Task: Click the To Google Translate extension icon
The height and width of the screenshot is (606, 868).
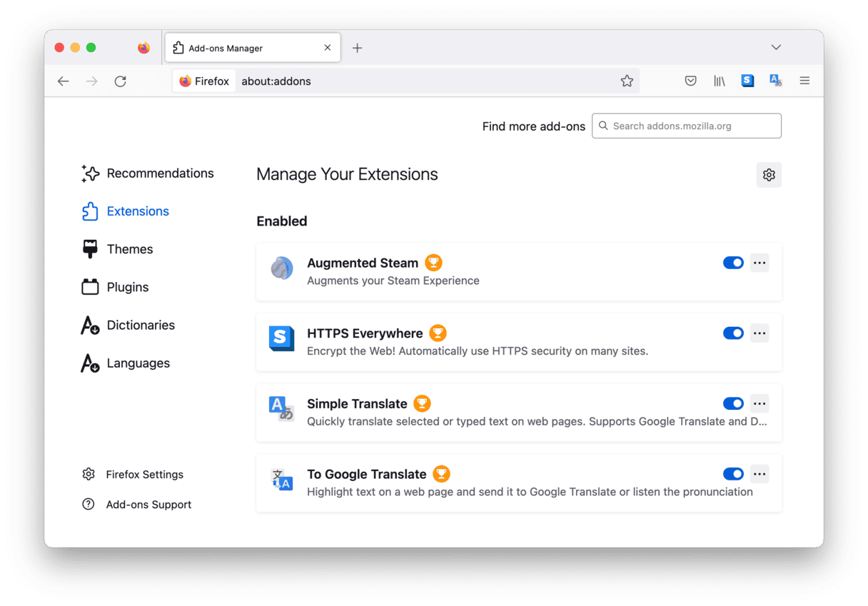Action: pos(282,480)
